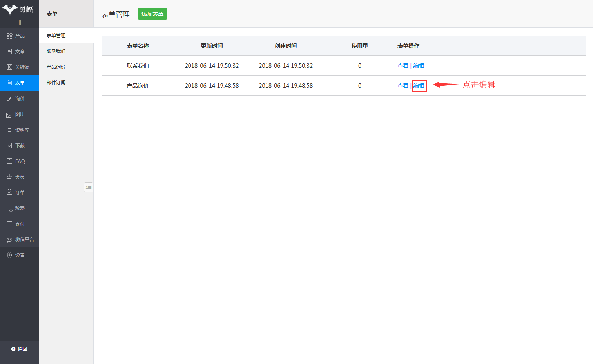Open the 会员 crown icon
Screen dimensions: 593x364
click(x=9, y=177)
